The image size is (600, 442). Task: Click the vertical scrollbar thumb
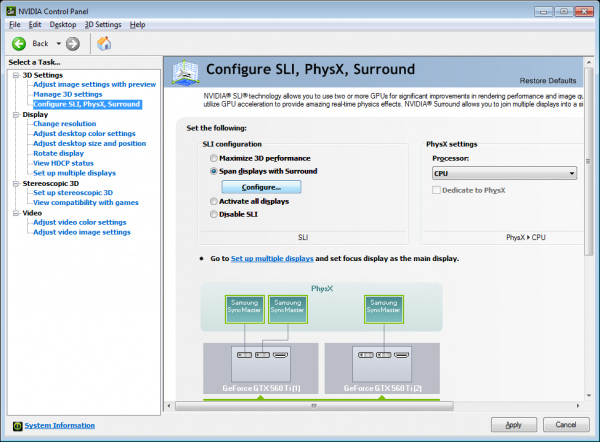click(x=589, y=161)
